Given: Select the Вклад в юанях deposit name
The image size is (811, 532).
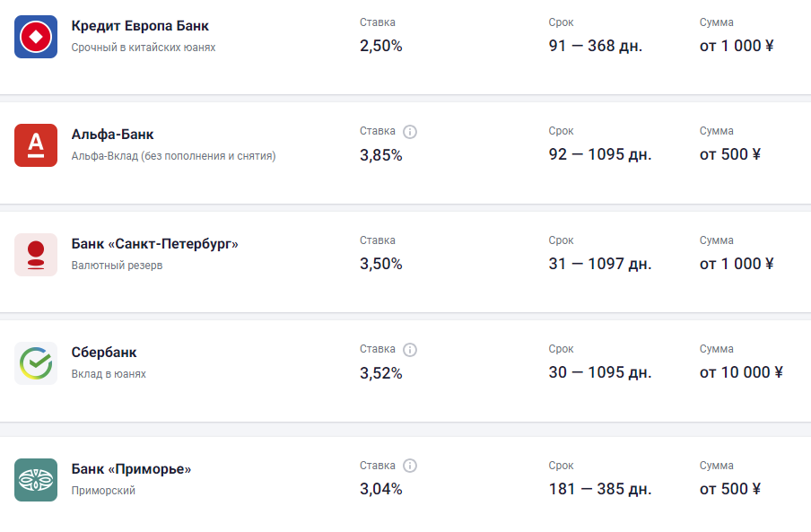Looking at the screenshot, I should coord(109,374).
